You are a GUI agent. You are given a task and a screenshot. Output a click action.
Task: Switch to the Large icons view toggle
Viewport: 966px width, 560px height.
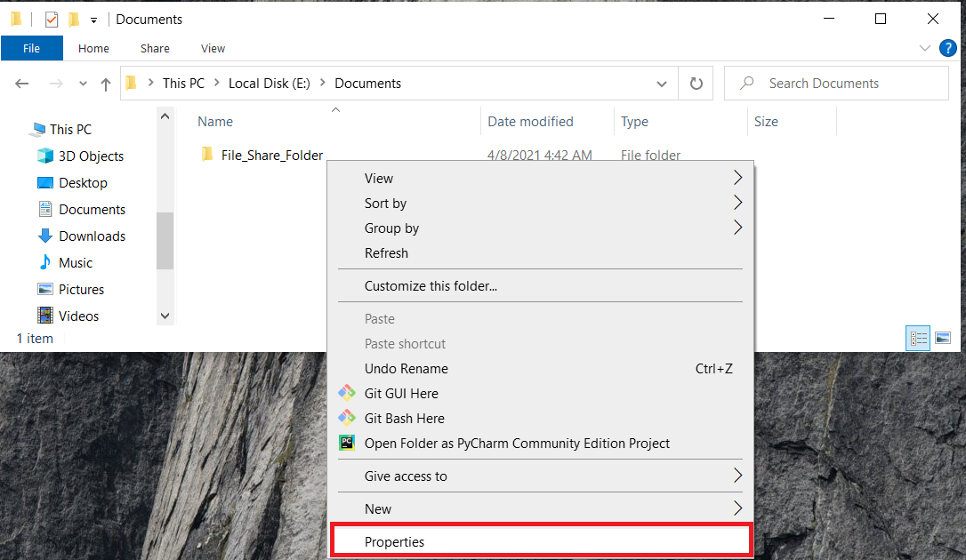click(x=943, y=338)
